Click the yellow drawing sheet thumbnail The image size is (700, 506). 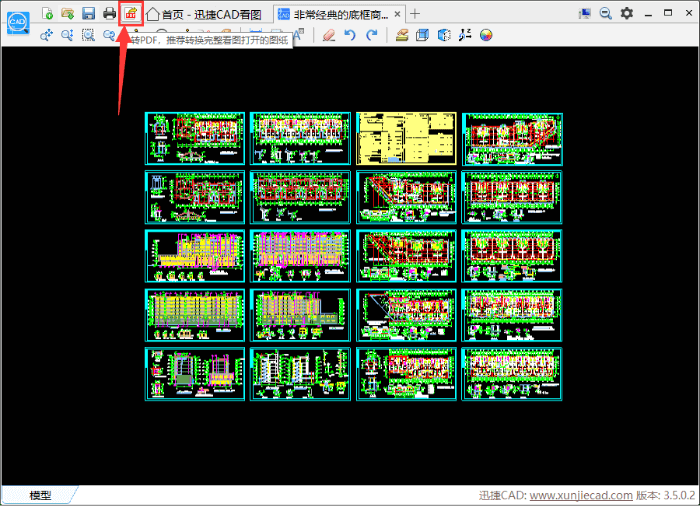tap(406, 138)
